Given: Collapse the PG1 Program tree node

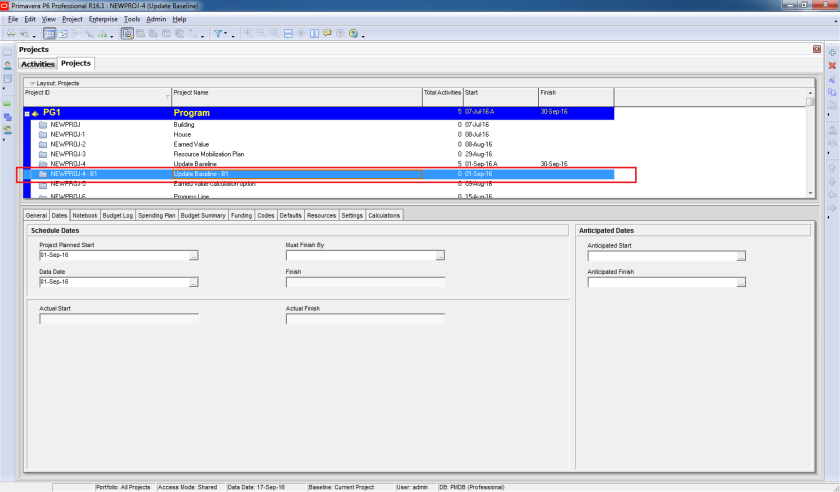Looking at the screenshot, I should point(27,114).
